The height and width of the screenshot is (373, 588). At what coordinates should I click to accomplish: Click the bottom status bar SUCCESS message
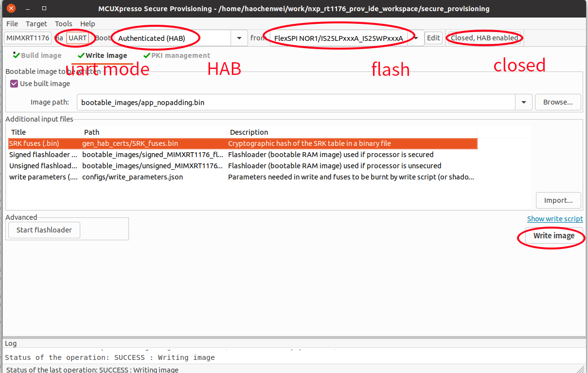point(92,370)
